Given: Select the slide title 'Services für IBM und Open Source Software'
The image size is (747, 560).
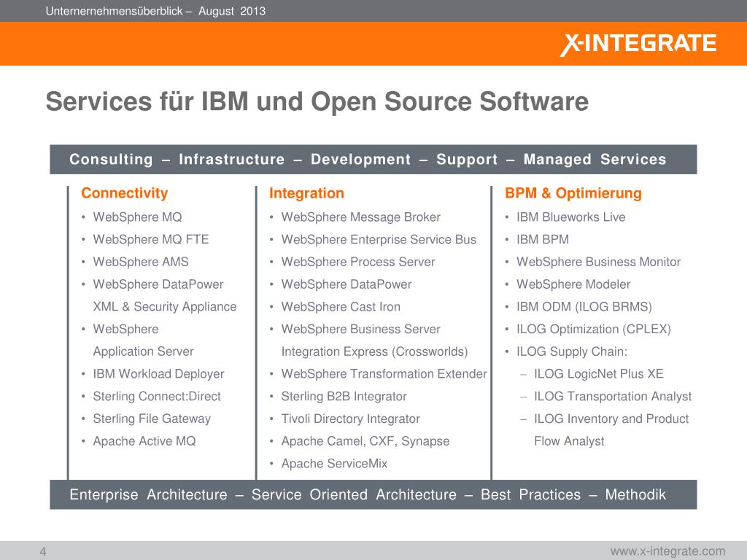Looking at the screenshot, I should coord(317,101).
